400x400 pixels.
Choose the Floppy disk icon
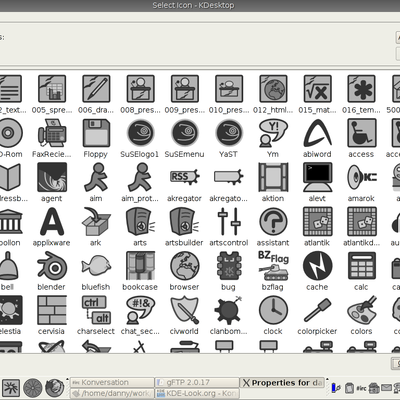[96, 133]
